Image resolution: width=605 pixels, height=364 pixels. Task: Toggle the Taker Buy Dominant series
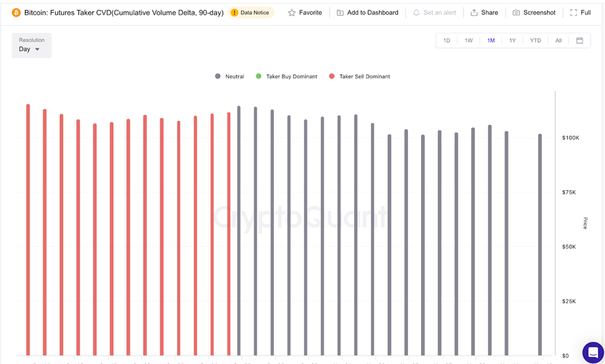tap(286, 77)
